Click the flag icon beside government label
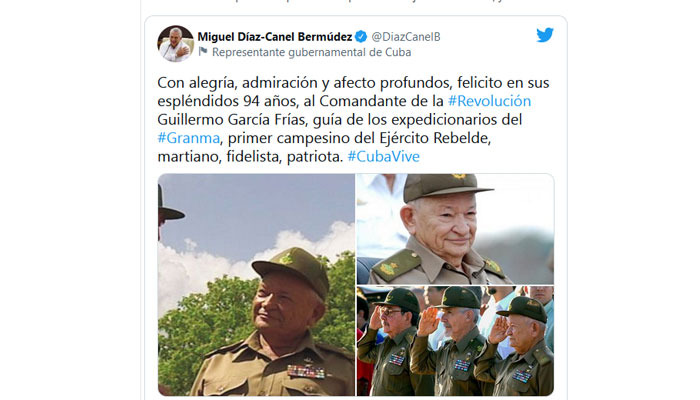 [203, 52]
